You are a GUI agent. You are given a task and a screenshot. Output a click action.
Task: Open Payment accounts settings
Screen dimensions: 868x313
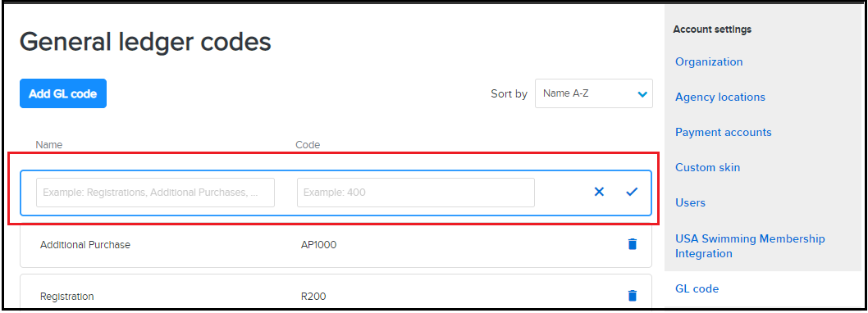(x=723, y=132)
